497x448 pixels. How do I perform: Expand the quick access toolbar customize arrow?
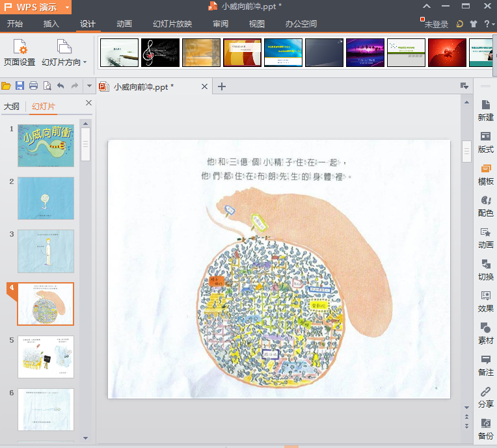(x=89, y=86)
